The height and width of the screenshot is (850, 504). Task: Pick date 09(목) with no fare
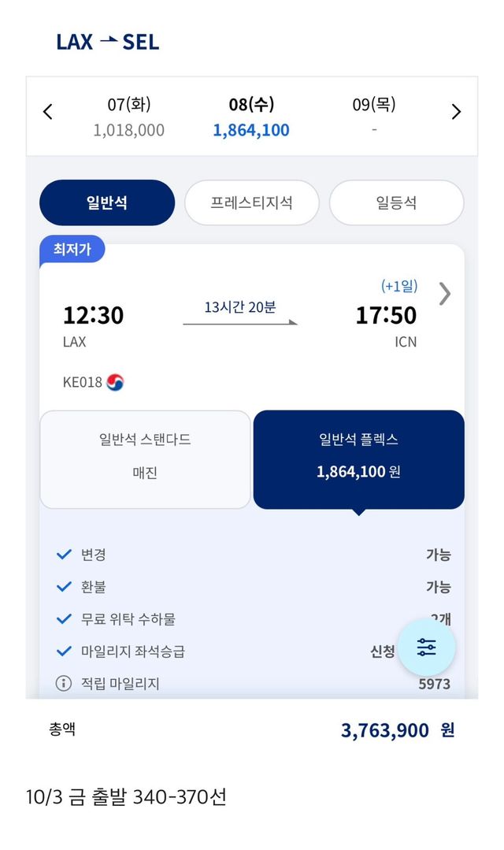[x=374, y=117]
